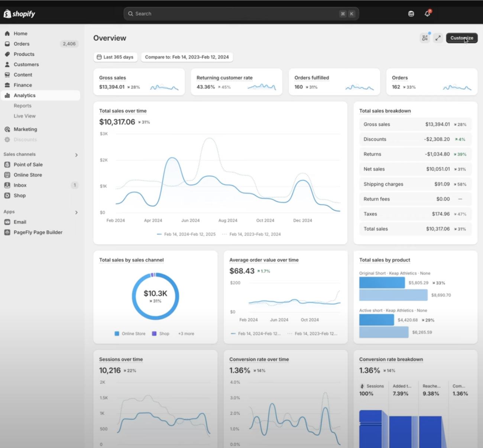Select the Home sidebar item
The height and width of the screenshot is (448, 483).
point(20,33)
